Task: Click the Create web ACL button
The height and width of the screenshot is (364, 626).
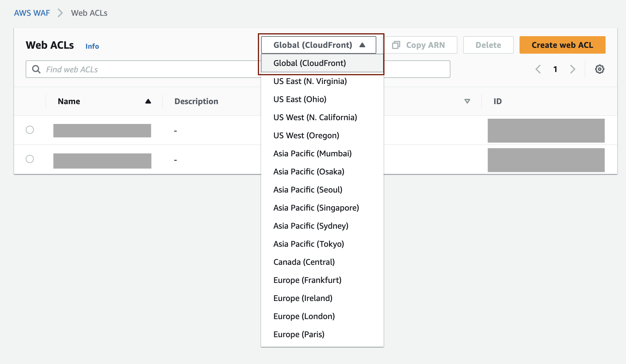Action: click(x=562, y=45)
